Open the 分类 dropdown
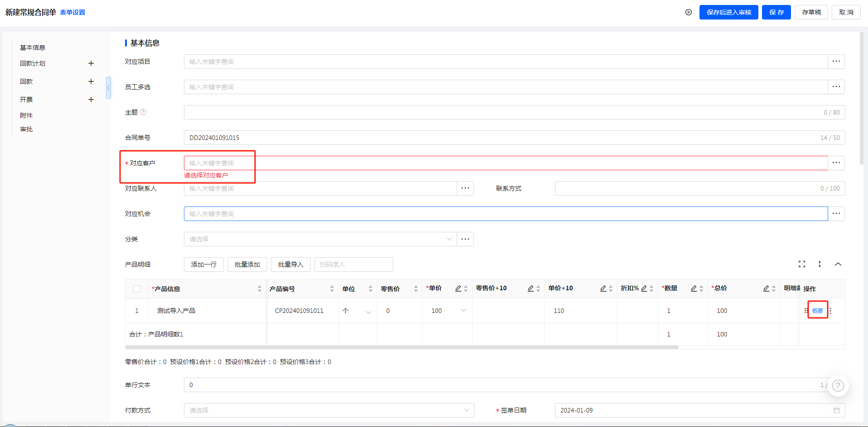Image resolution: width=868 pixels, height=427 pixels. [x=320, y=239]
